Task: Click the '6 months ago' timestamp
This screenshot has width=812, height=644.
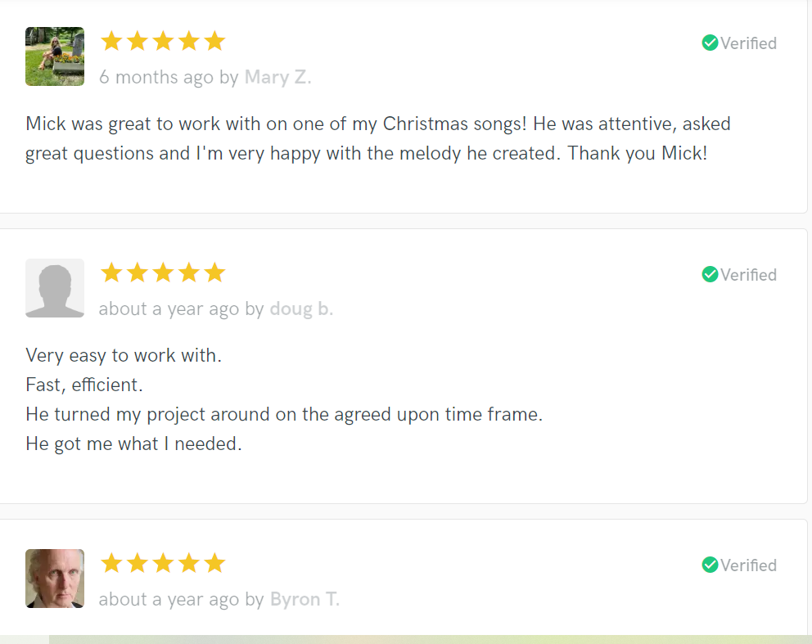Action: tap(156, 78)
